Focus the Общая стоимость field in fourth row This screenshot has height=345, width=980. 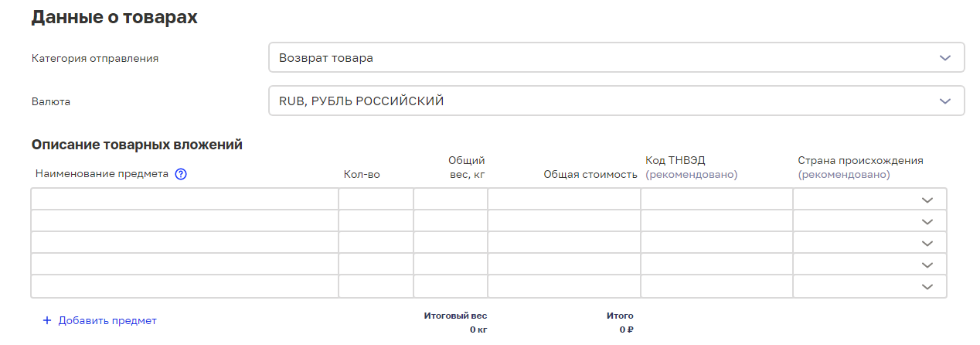(564, 265)
